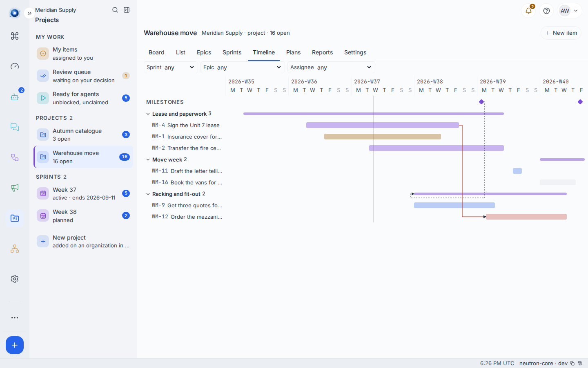588x368 pixels.
Task: Click the blue plus create button
Action: [15, 345]
